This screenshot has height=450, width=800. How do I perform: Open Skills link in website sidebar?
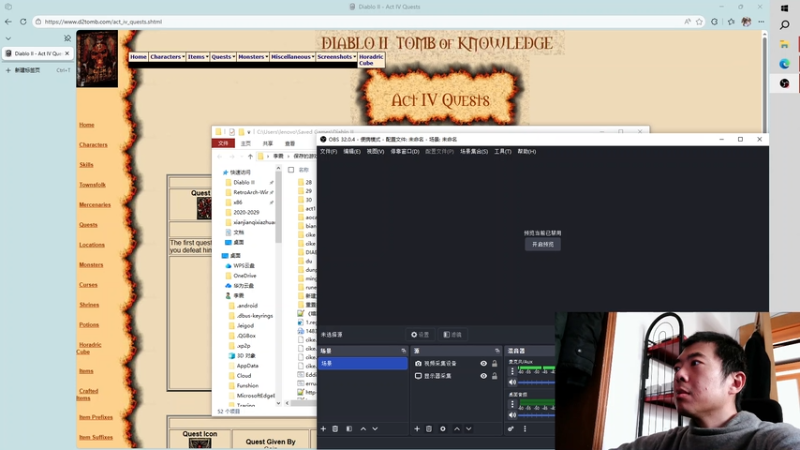(86, 165)
